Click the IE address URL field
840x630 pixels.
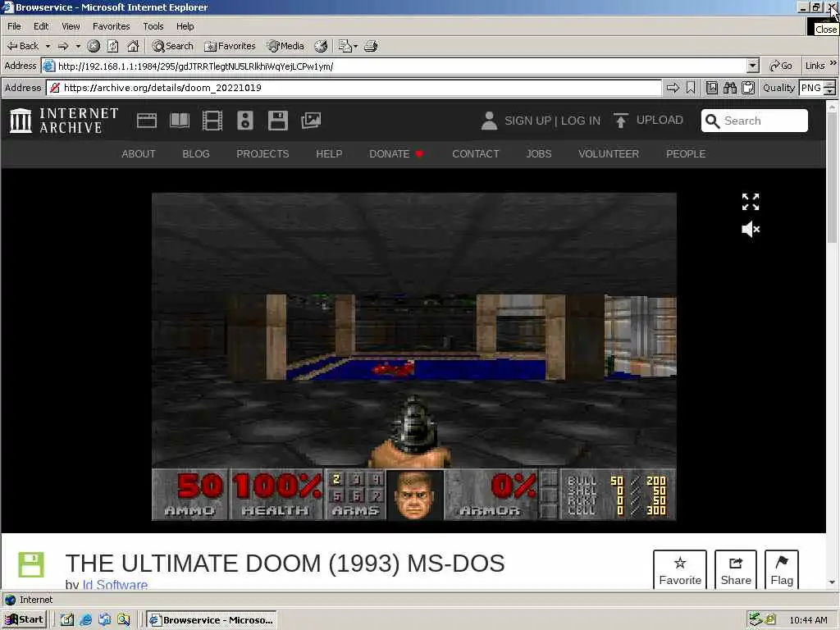click(x=394, y=66)
